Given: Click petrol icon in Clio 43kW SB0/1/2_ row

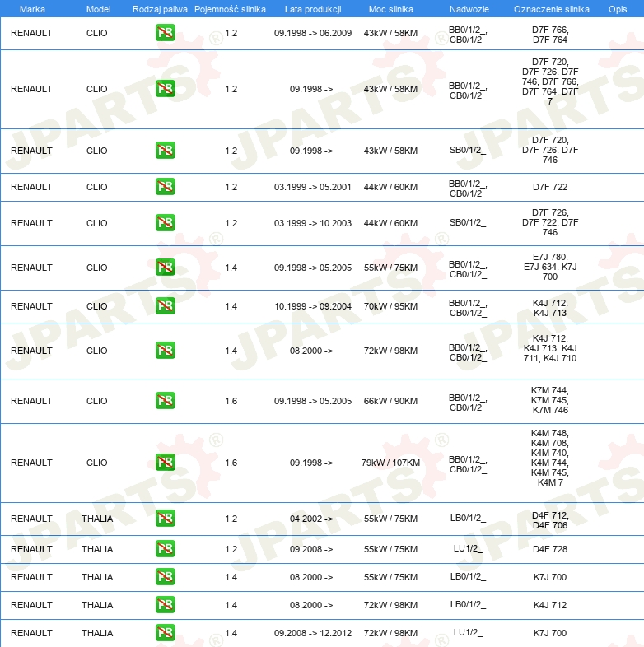Looking at the screenshot, I should point(166,150).
